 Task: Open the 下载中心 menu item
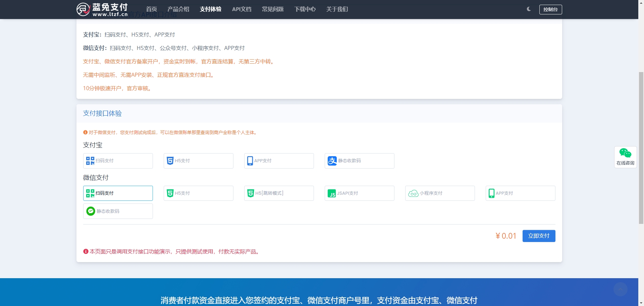(x=305, y=9)
